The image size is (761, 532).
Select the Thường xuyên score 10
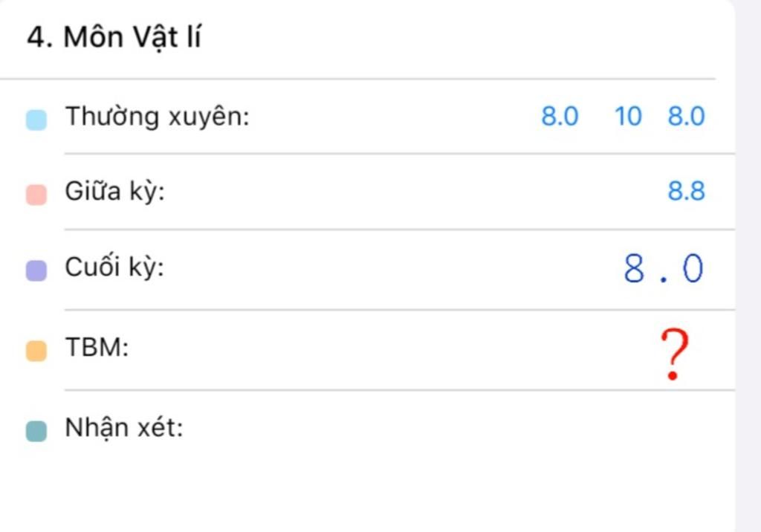(628, 117)
